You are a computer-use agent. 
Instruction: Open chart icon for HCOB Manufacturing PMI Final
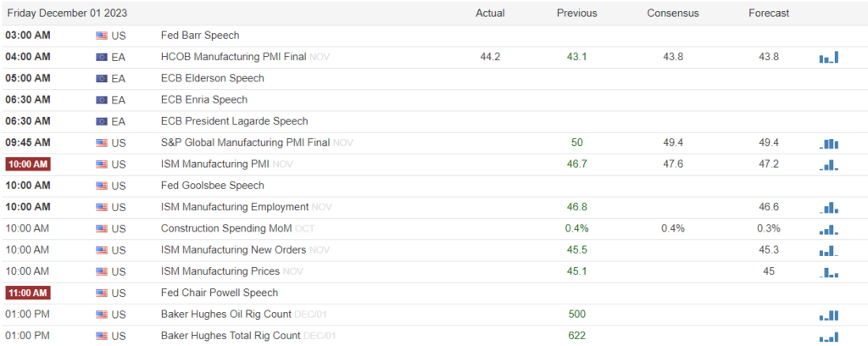click(x=829, y=57)
